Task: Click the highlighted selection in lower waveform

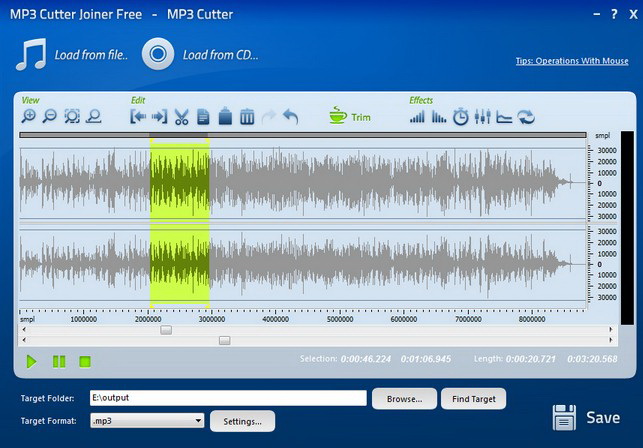Action: click(180, 264)
